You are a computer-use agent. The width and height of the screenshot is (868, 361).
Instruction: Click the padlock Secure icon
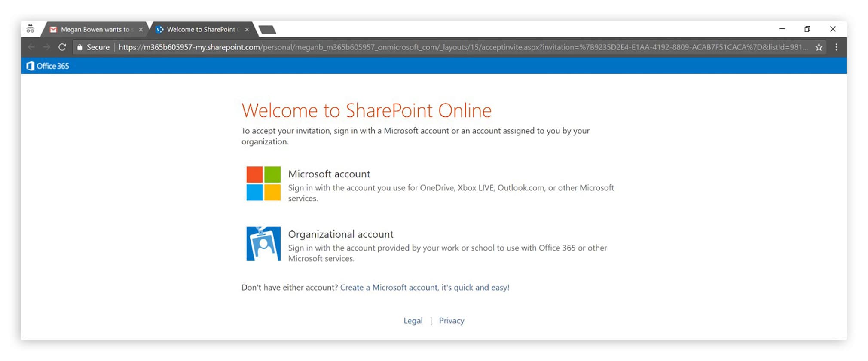click(79, 47)
